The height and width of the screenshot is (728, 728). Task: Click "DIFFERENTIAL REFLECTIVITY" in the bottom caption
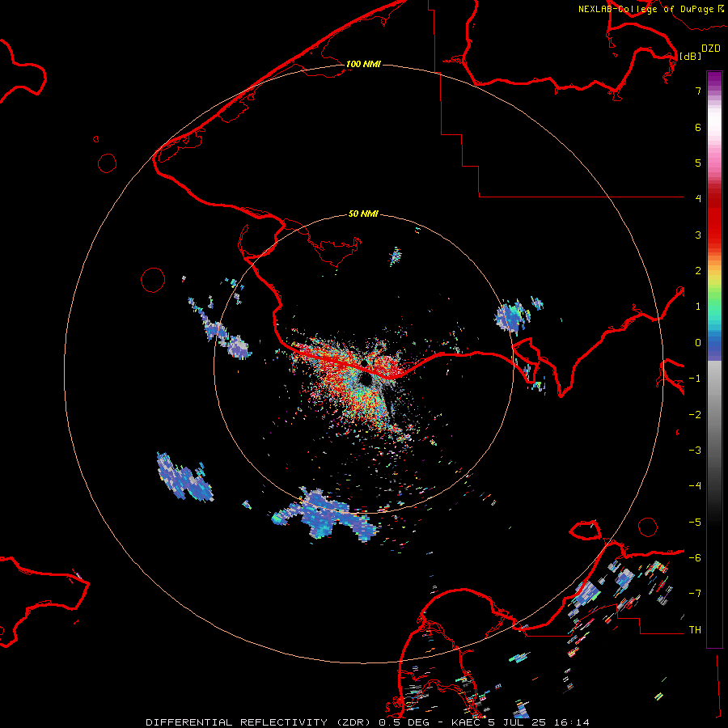(x=237, y=722)
